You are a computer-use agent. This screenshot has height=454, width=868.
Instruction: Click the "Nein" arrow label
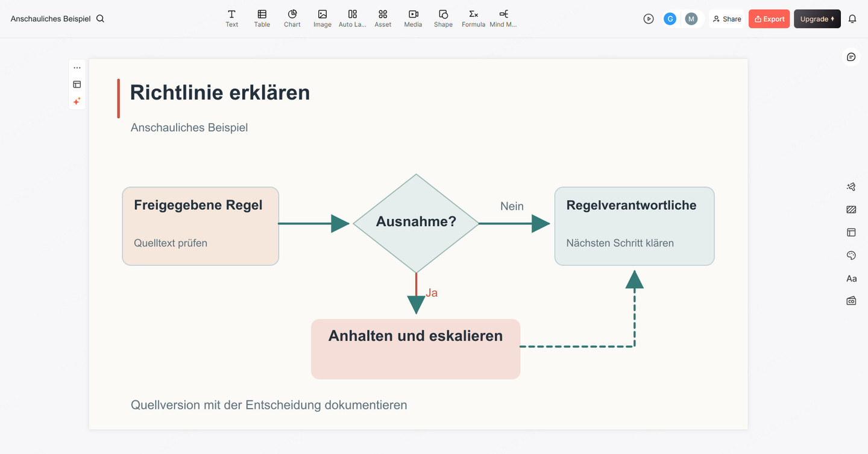tap(512, 206)
